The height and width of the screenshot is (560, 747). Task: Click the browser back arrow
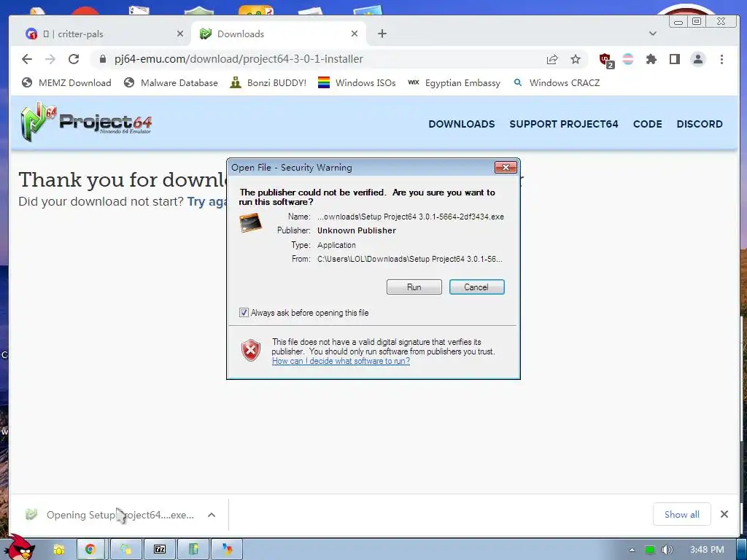click(x=27, y=59)
